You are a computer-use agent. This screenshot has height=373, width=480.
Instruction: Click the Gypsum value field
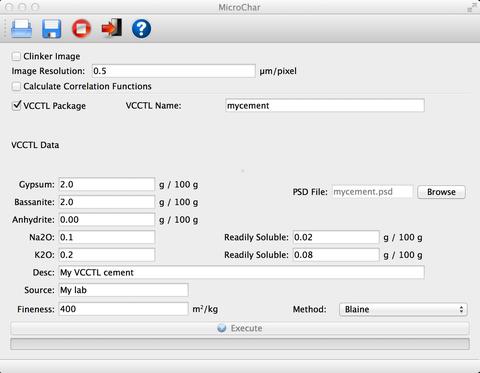coord(107,184)
